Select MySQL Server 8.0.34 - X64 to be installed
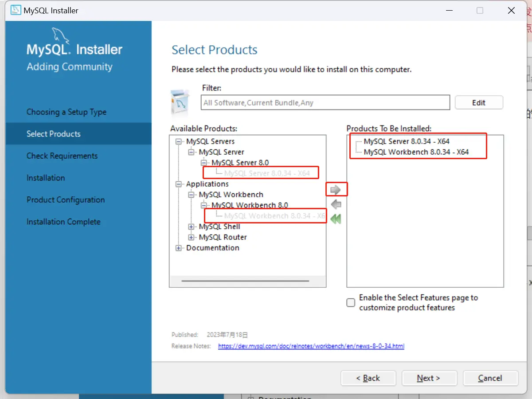The height and width of the screenshot is (399, 532). click(x=407, y=141)
